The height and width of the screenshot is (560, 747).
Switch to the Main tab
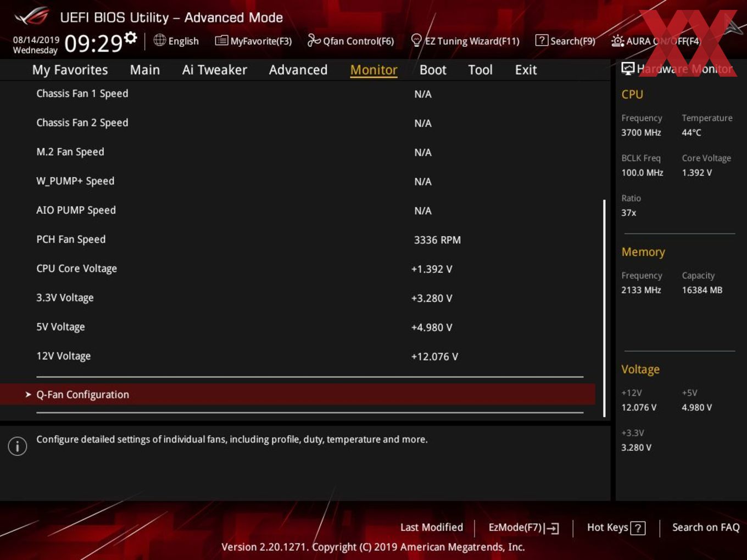(145, 70)
